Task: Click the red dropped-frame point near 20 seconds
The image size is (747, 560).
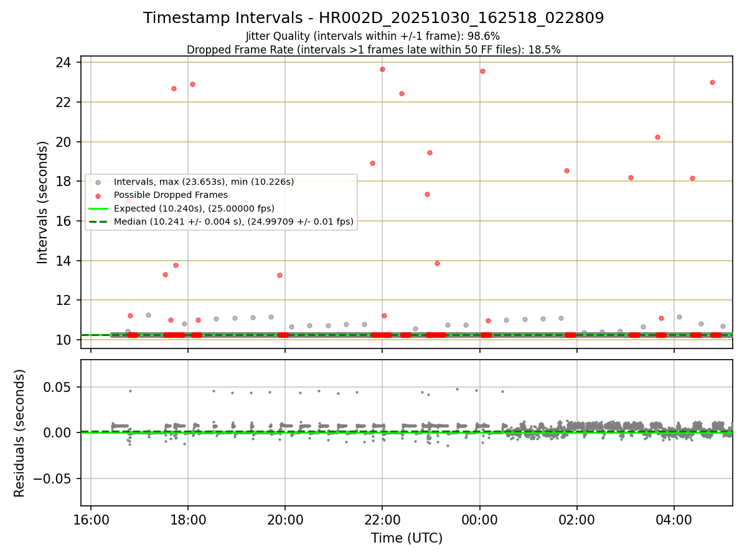Action: [657, 137]
